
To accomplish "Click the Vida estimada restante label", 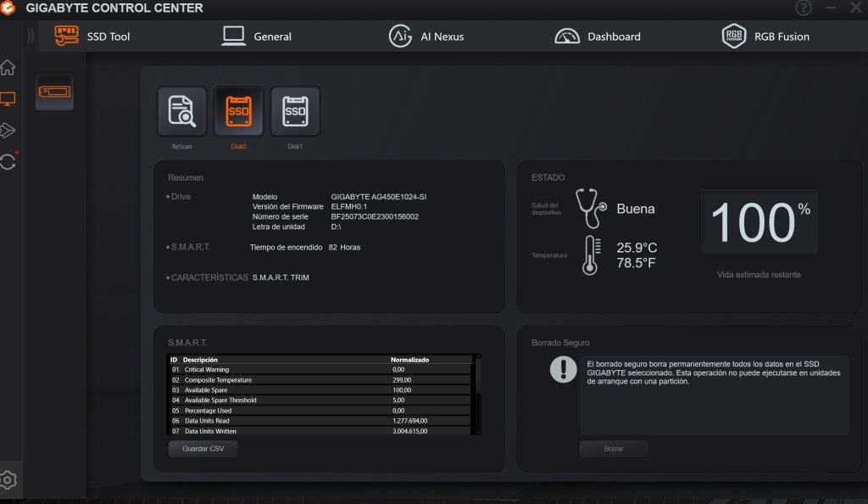I will click(x=759, y=275).
